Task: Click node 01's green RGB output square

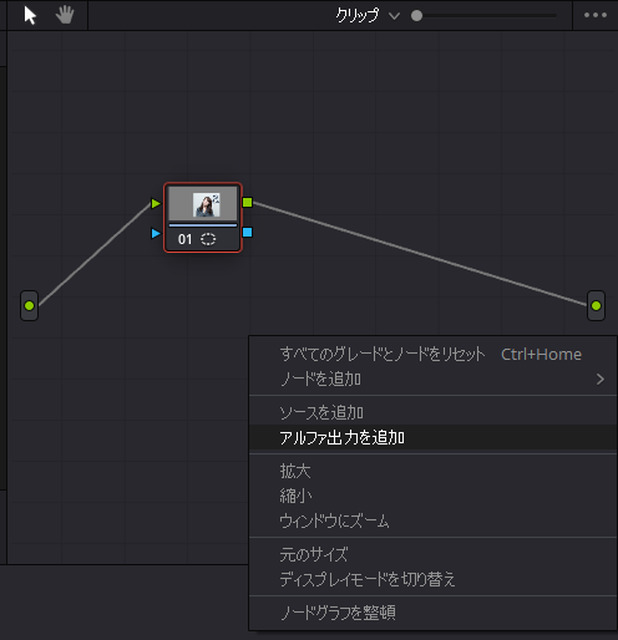Action: [x=247, y=202]
